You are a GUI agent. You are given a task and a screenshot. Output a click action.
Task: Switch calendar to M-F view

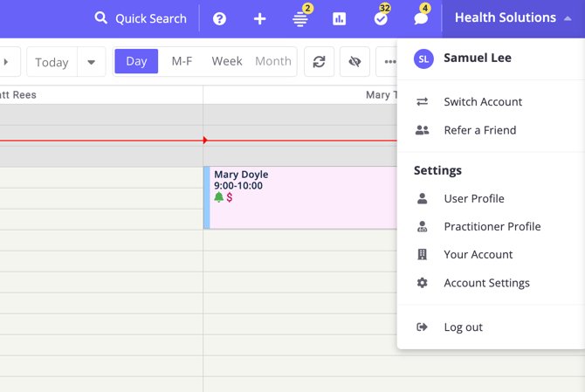click(182, 61)
